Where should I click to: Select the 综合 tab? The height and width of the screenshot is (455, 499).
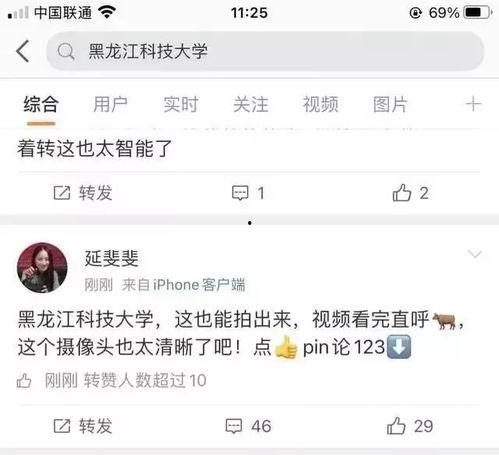(41, 104)
